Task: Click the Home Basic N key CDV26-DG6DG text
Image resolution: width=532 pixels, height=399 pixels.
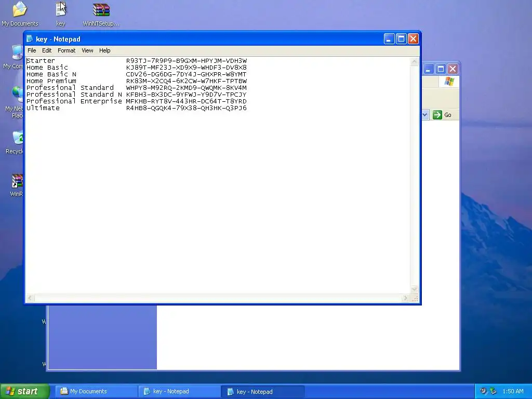Action: [x=187, y=74]
